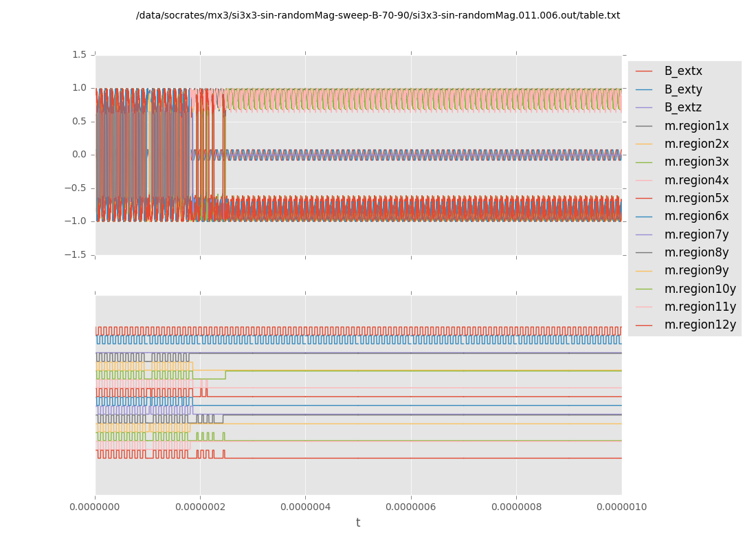
Task: Select the m.region1x legend entry
Action: 696,126
